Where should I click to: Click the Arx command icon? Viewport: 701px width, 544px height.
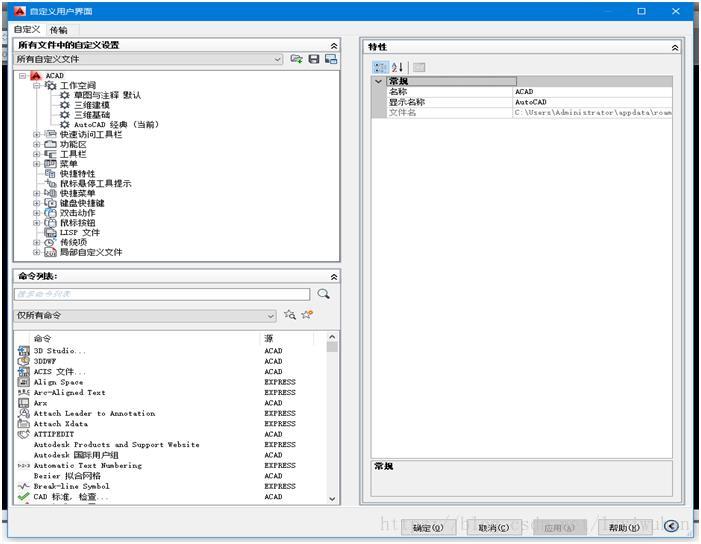(x=23, y=403)
